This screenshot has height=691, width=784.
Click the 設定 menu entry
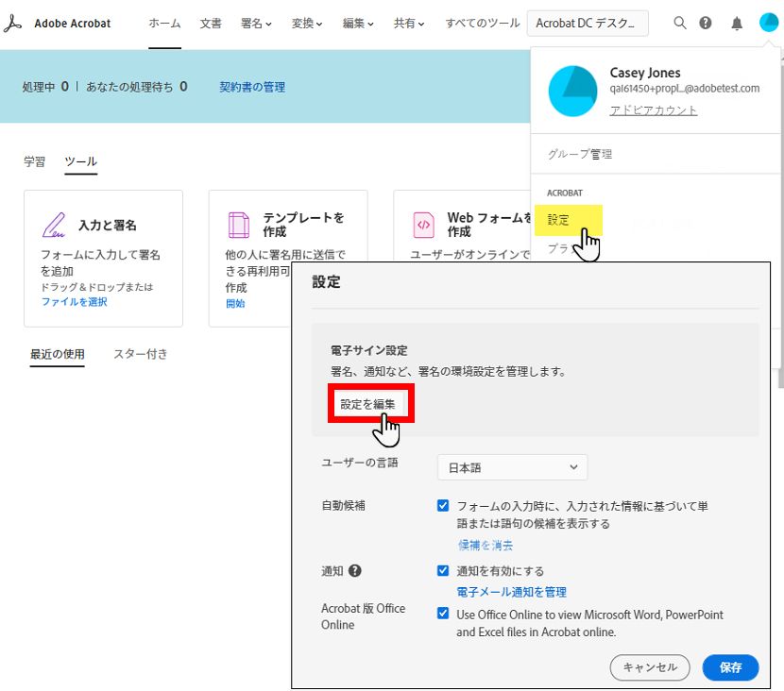click(x=568, y=220)
